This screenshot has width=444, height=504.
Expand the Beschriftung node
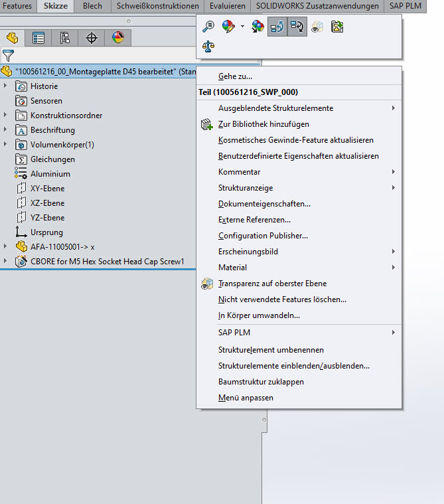point(5,129)
